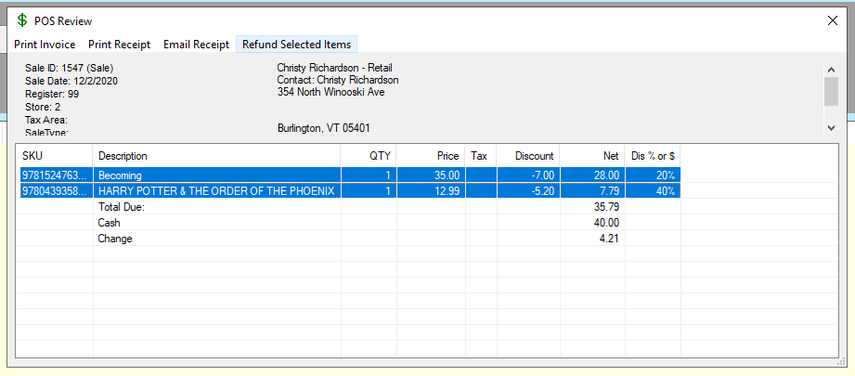Close the POS Review window
The height and width of the screenshot is (376, 855).
(x=833, y=21)
